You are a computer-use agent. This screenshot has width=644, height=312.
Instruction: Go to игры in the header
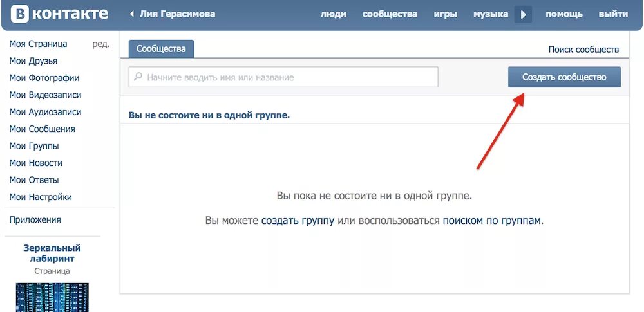446,14
